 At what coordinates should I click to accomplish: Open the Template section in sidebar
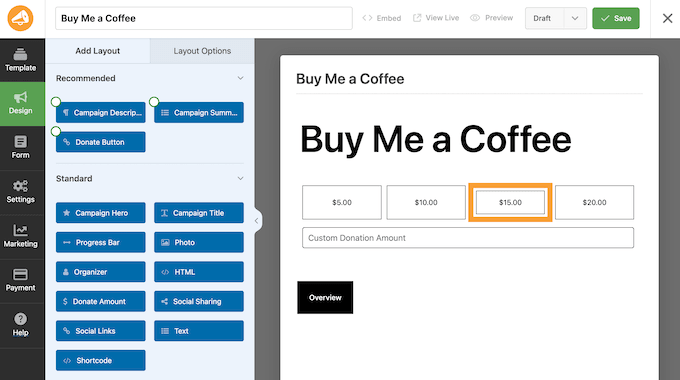click(x=21, y=60)
